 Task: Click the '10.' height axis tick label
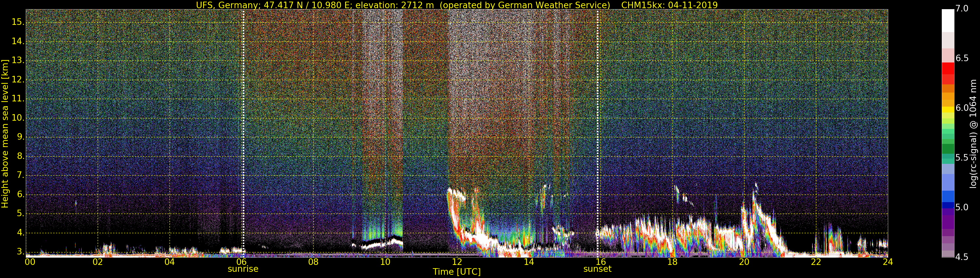[x=18, y=118]
